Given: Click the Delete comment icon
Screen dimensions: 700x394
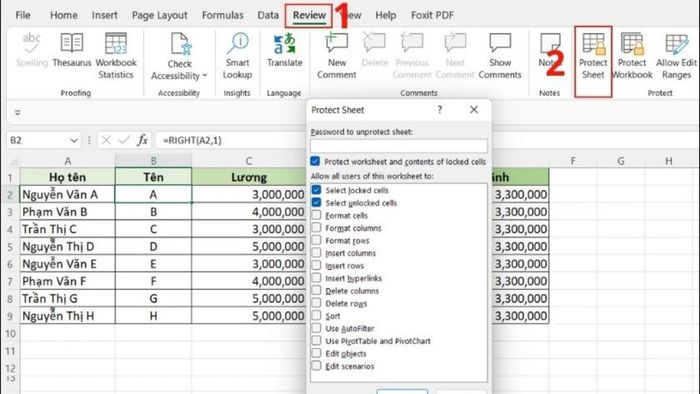Looking at the screenshot, I should (375, 43).
